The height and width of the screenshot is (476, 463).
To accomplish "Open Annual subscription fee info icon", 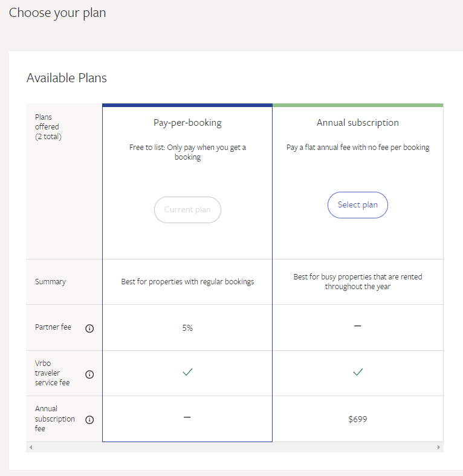I will point(89,420).
